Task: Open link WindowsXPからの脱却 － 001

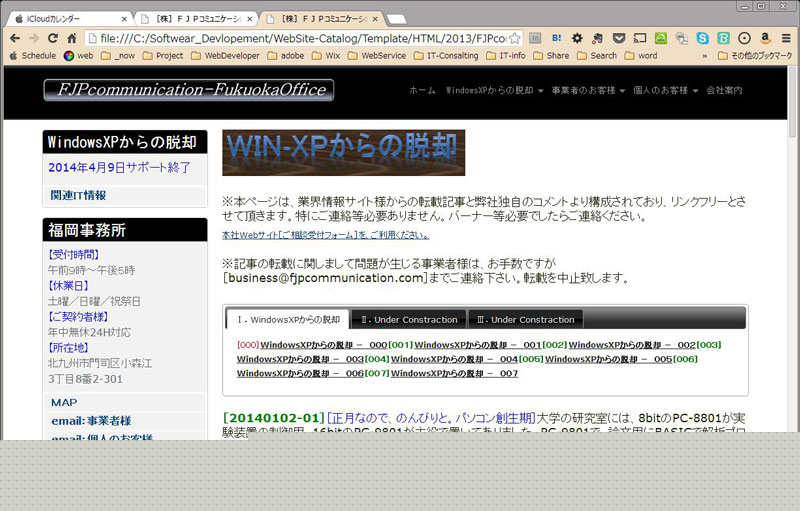Action: pos(478,345)
